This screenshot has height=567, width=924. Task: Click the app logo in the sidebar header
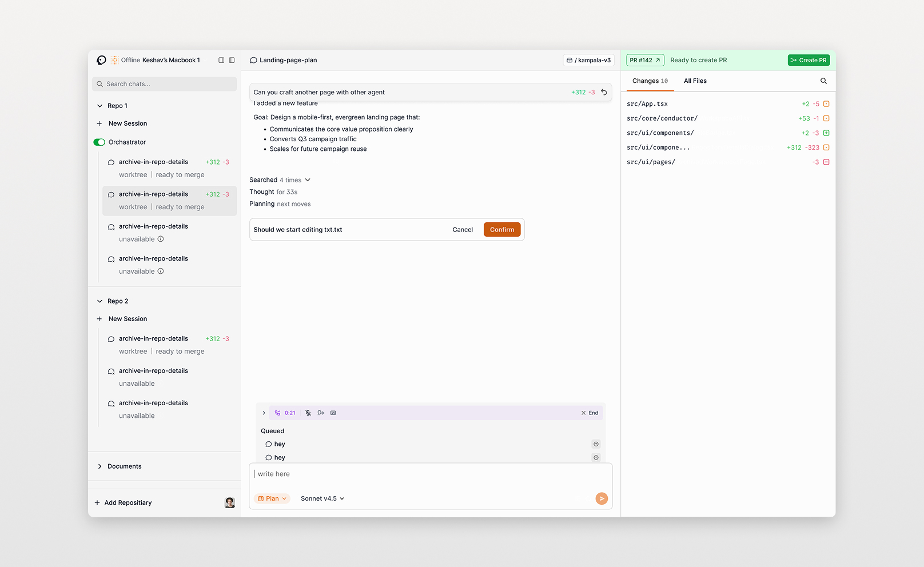[x=101, y=60]
